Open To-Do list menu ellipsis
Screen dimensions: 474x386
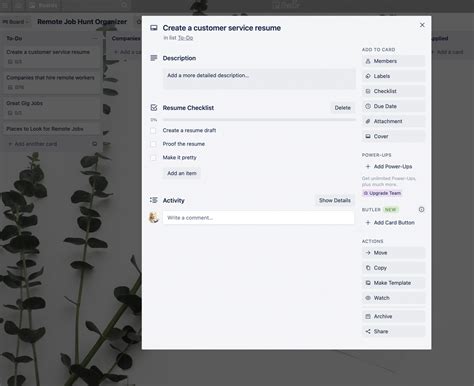(95, 38)
